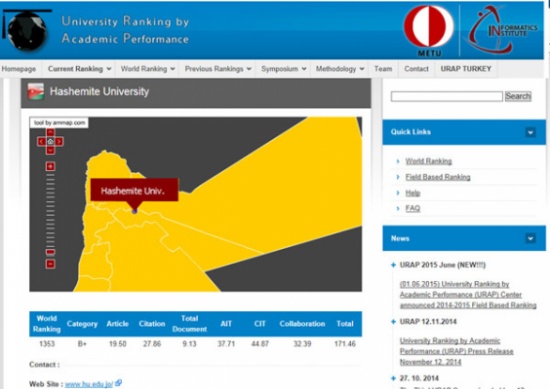Open www.hu.edu.jo web site link

click(89, 384)
